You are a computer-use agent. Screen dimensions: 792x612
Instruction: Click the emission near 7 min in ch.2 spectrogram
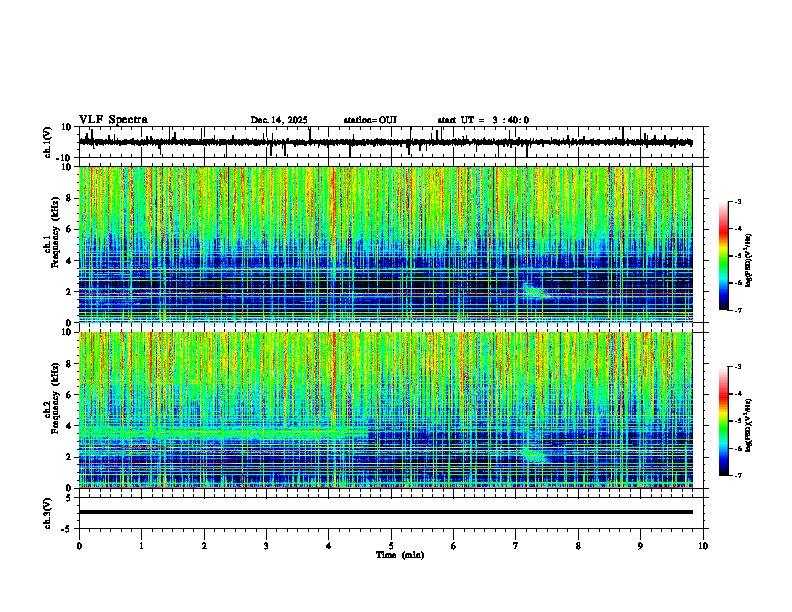pos(534,454)
